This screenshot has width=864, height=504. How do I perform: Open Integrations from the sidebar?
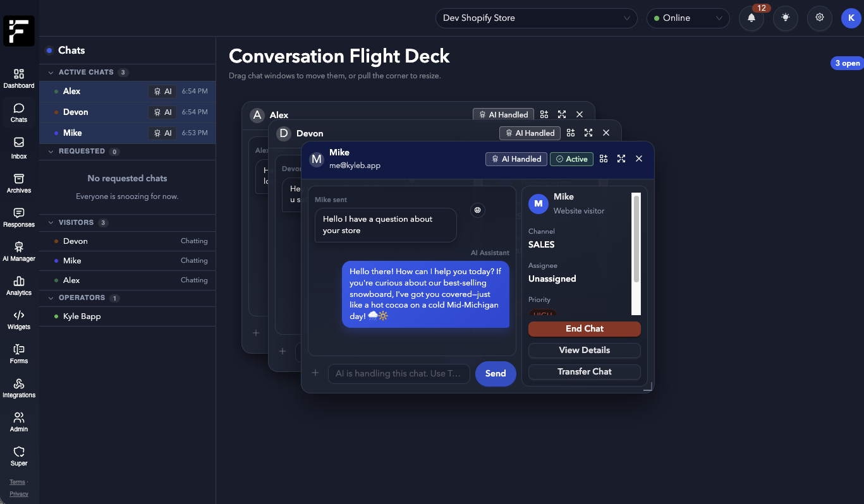18,387
